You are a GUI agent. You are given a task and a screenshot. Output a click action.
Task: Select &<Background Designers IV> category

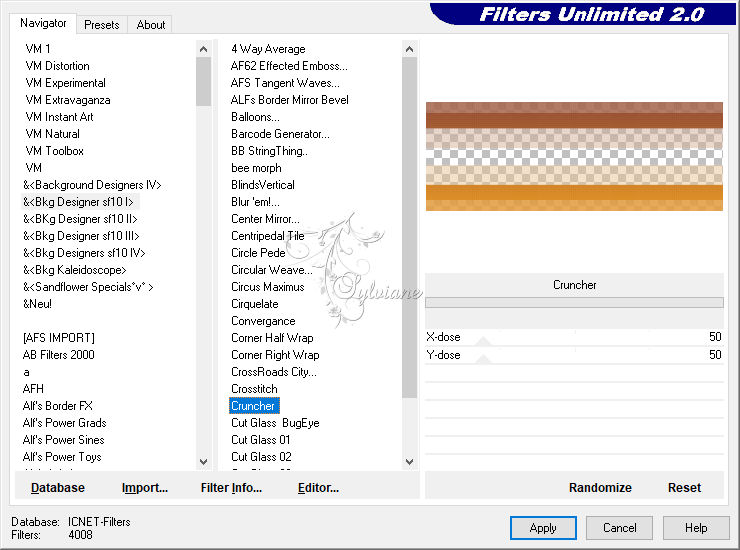(92, 185)
